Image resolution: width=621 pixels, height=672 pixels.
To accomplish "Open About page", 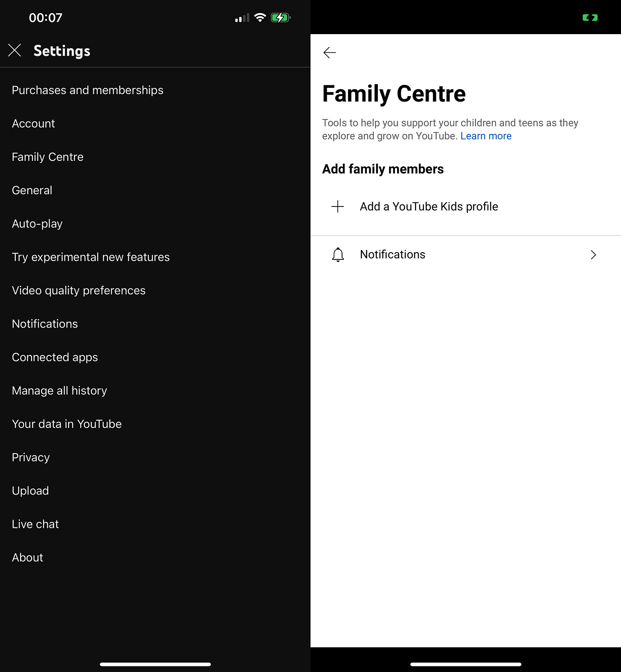I will click(x=155, y=557).
